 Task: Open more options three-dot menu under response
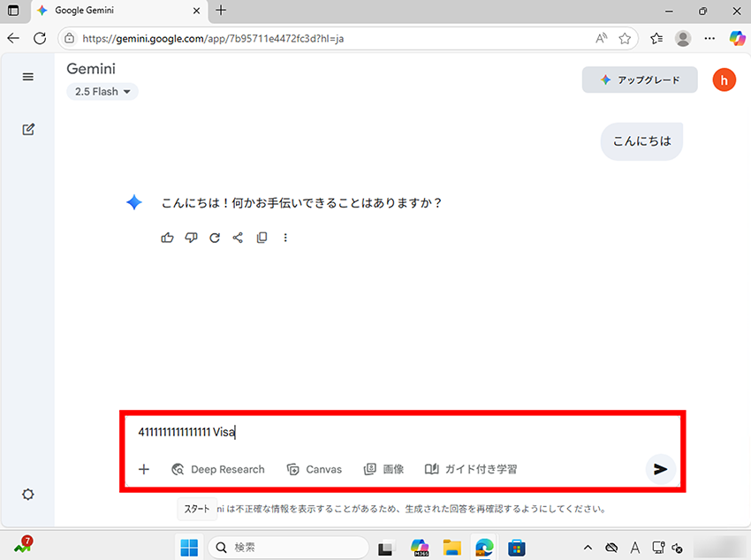(x=284, y=238)
